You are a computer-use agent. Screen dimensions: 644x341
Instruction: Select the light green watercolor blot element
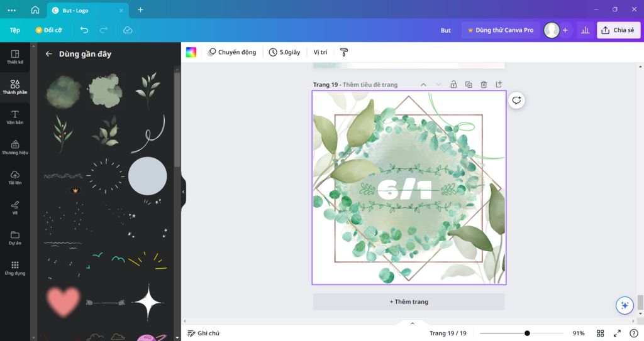coord(105,90)
